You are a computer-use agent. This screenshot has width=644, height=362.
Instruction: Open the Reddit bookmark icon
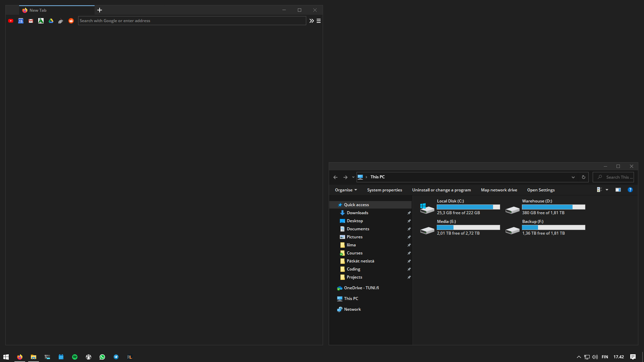tap(71, 21)
